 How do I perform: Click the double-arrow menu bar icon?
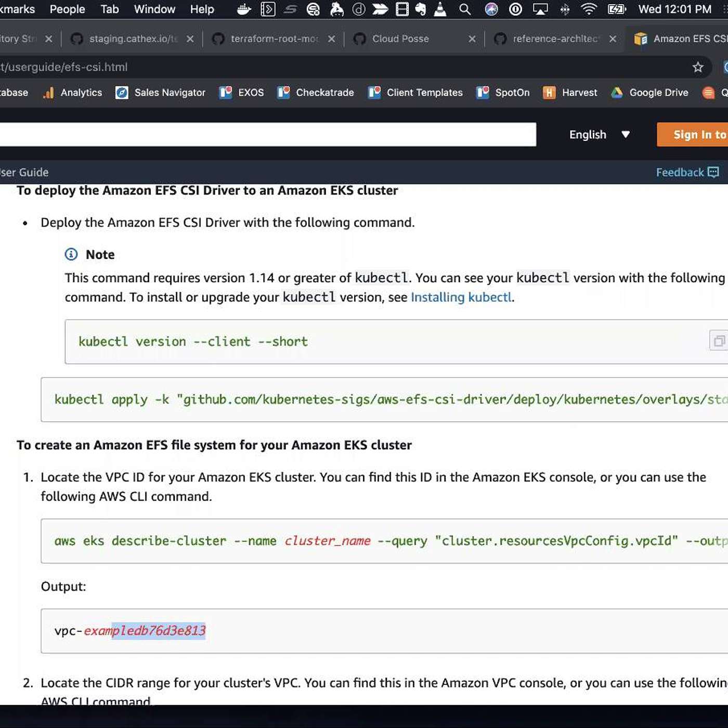[380, 9]
